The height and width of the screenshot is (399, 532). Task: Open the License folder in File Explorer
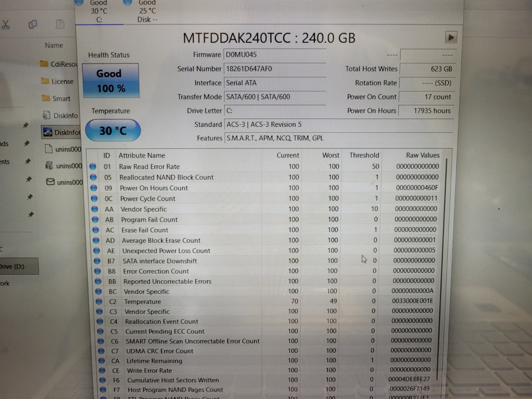(57, 81)
